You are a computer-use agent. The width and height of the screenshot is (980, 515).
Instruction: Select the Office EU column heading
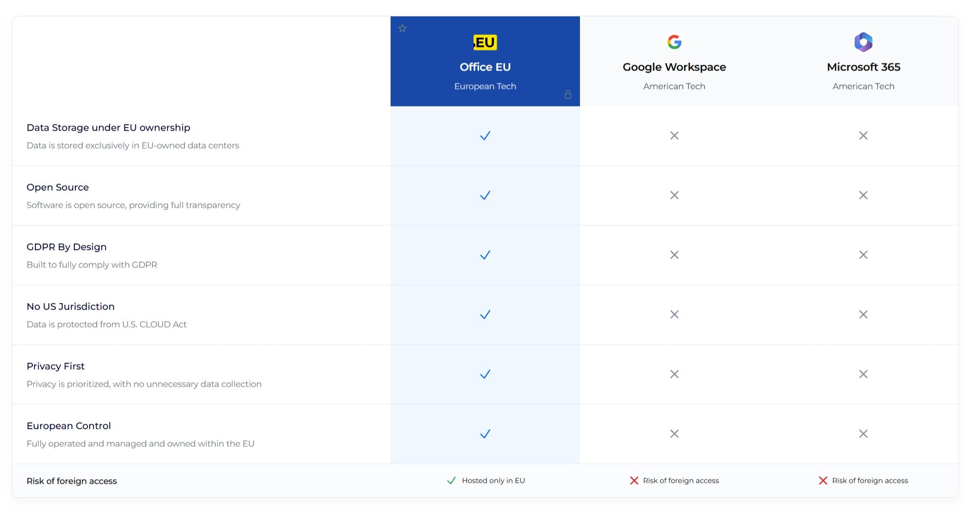(485, 67)
